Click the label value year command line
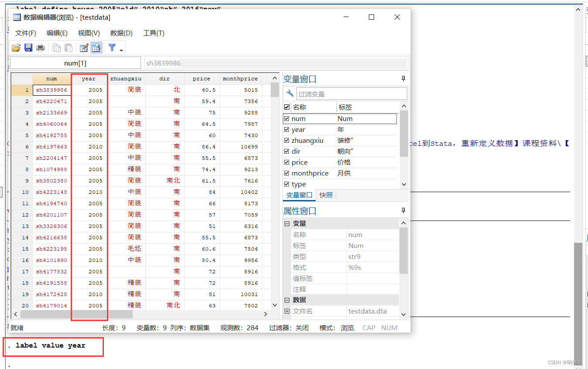Screen dimensions: 588x369 pos(51,345)
